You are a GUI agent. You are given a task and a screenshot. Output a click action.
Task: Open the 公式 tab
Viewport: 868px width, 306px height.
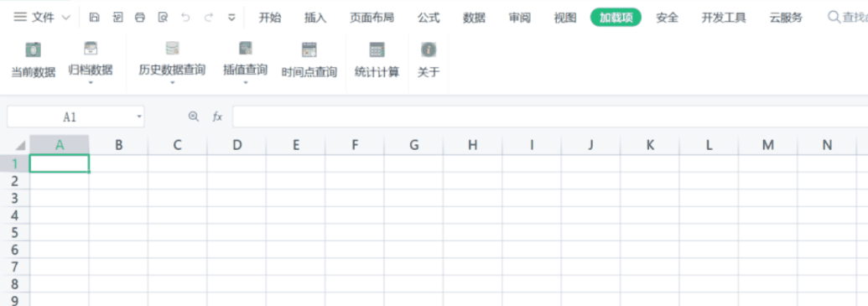point(429,18)
